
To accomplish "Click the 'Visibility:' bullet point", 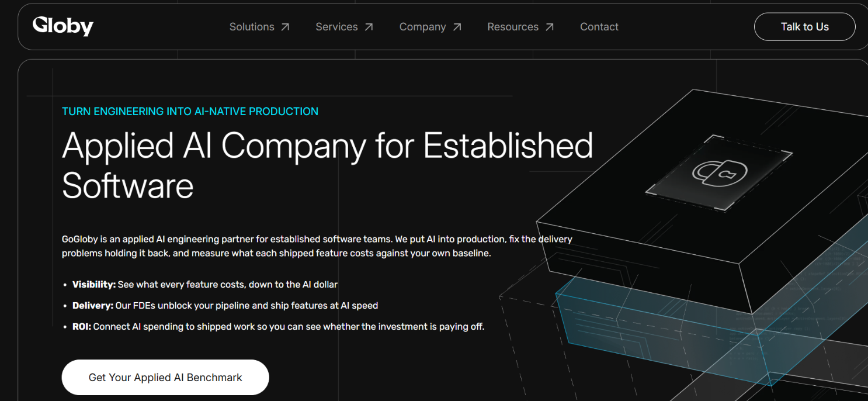I will [205, 285].
